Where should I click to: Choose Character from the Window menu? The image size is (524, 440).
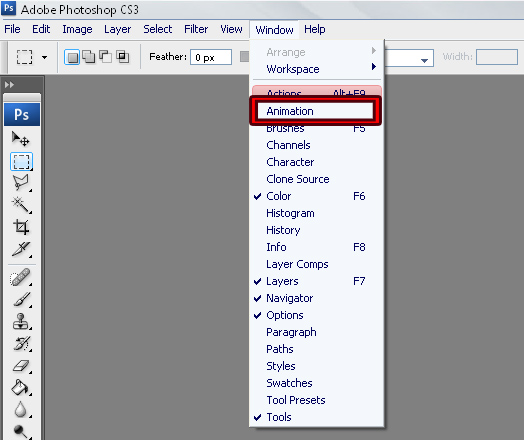(x=317, y=162)
